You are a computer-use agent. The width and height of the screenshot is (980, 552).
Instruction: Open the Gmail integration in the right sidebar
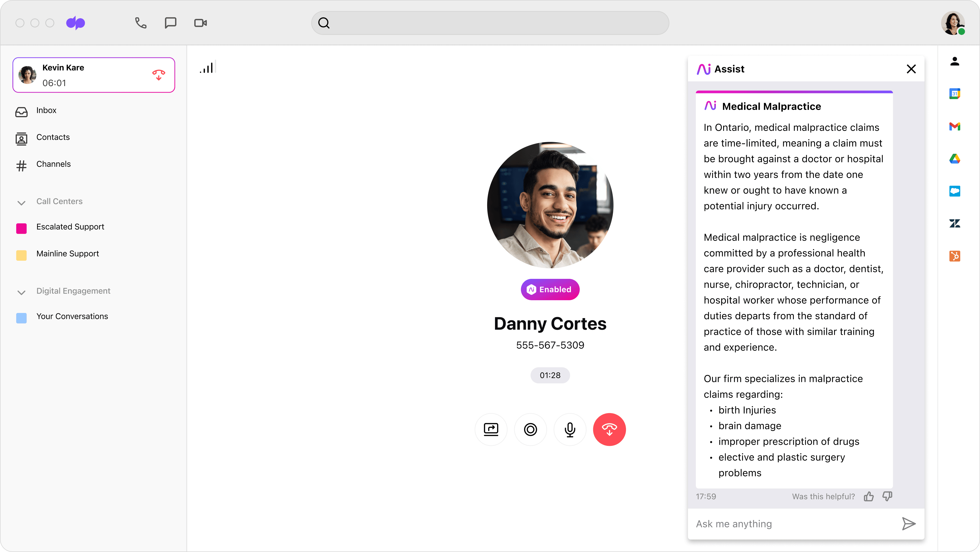tap(955, 126)
